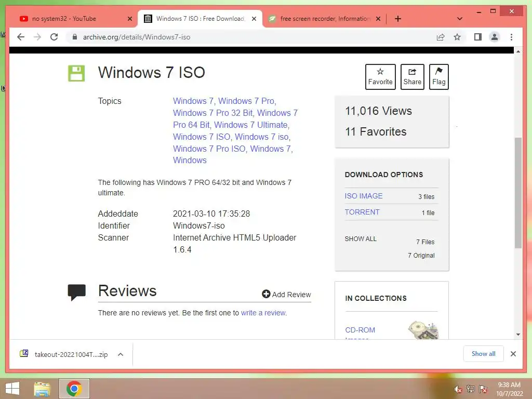The width and height of the screenshot is (532, 399).
Task: Click '3 files' next to ISO IMAGE
Action: [426, 197]
